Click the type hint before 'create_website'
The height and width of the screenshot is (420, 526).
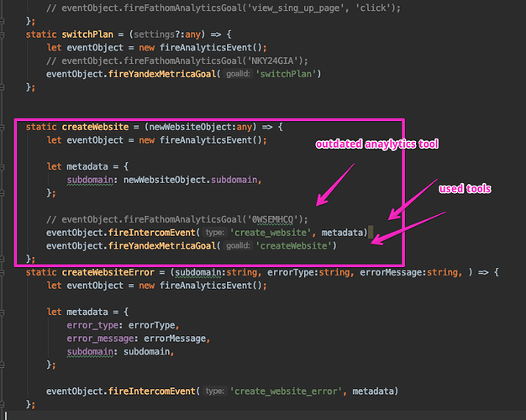215,233
